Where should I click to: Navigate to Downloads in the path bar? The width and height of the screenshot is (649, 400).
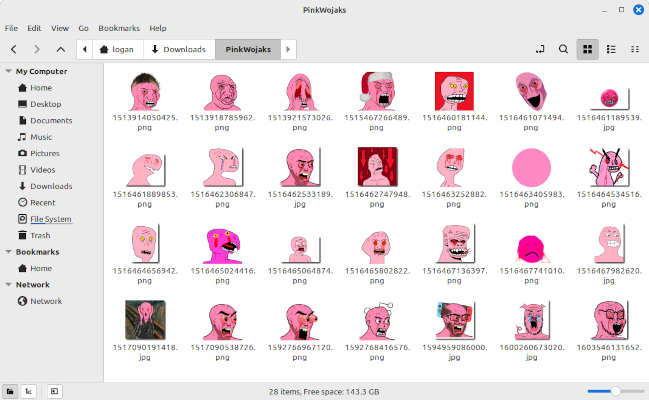point(179,49)
